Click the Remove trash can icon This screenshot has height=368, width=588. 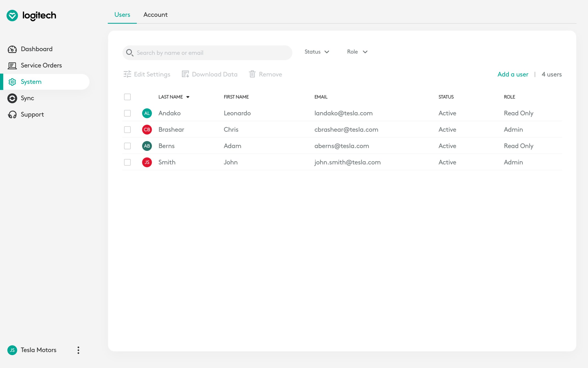252,74
